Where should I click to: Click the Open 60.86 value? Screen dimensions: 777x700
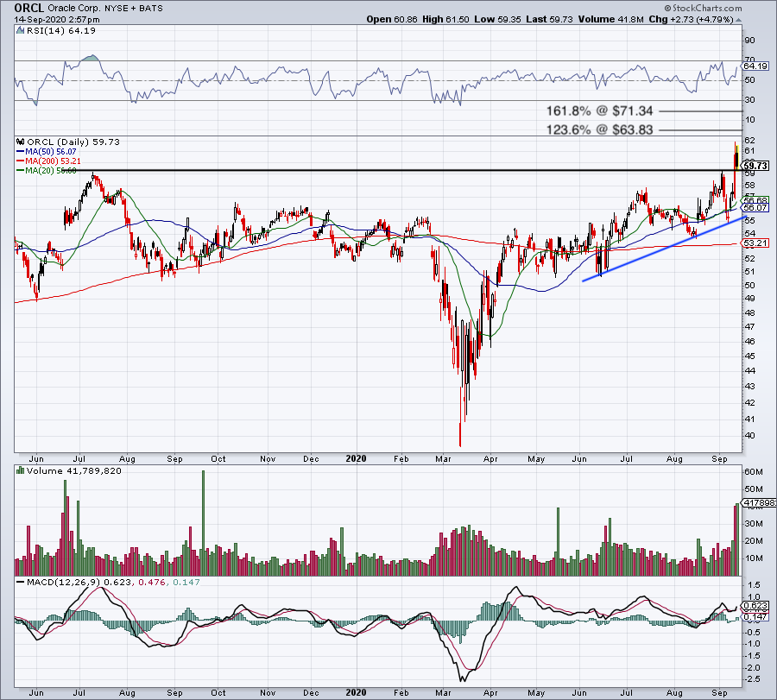393,19
